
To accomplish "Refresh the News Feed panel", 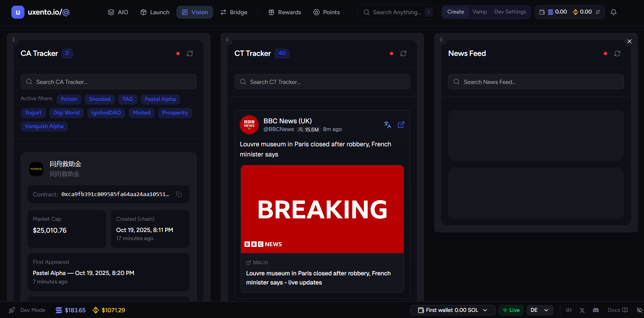I will 617,54.
